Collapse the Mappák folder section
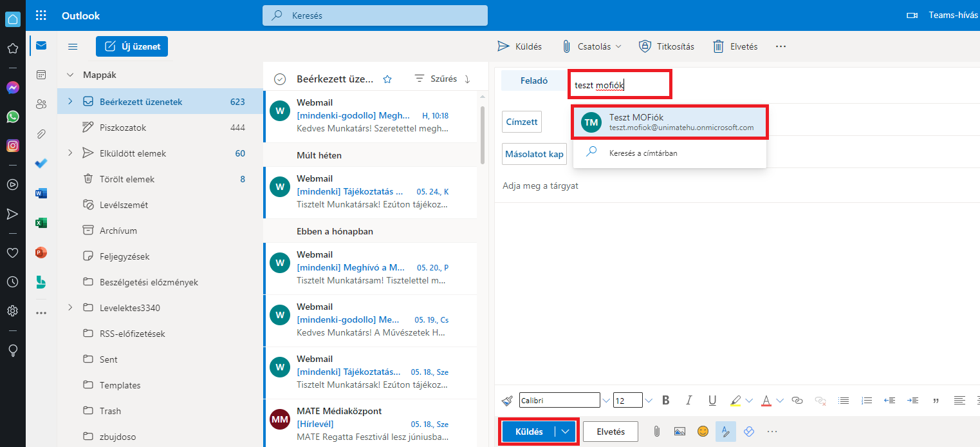The width and height of the screenshot is (980, 447). 70,75
